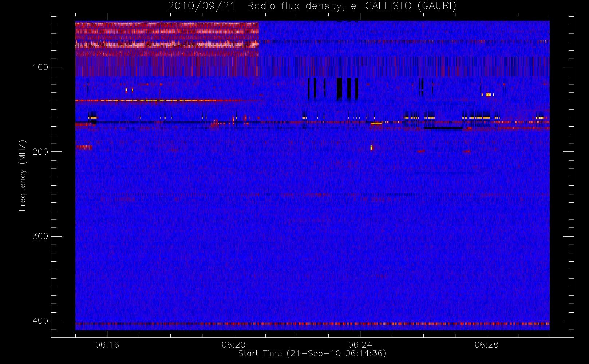This screenshot has width=589, height=364.
Task: Click the 'Frequency (MHZ)' axis label
Action: (x=23, y=175)
